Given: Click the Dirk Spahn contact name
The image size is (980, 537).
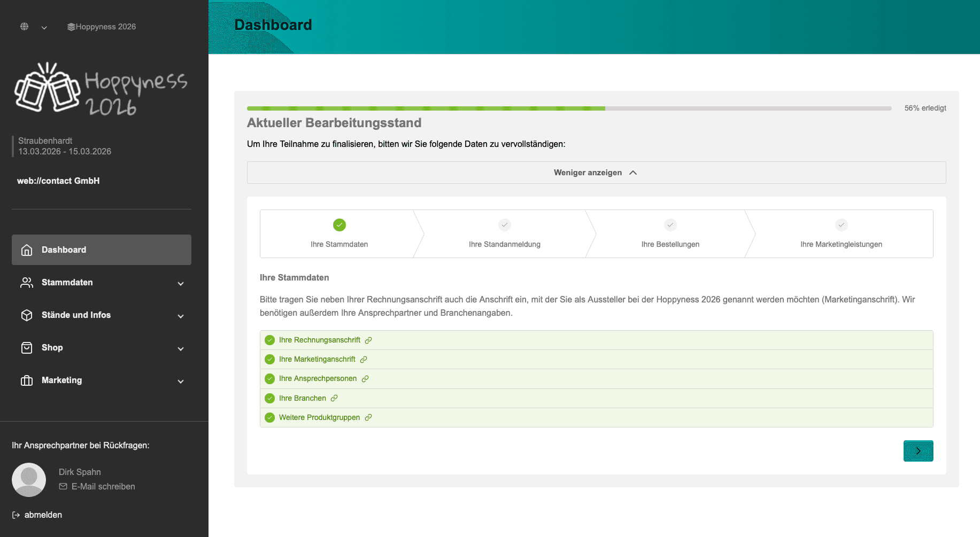Looking at the screenshot, I should pos(80,472).
